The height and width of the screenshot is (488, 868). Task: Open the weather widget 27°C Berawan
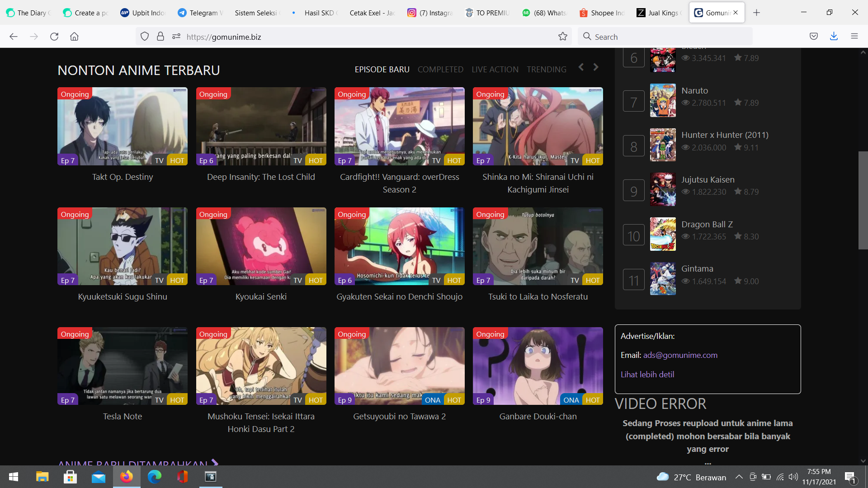pyautogui.click(x=691, y=477)
